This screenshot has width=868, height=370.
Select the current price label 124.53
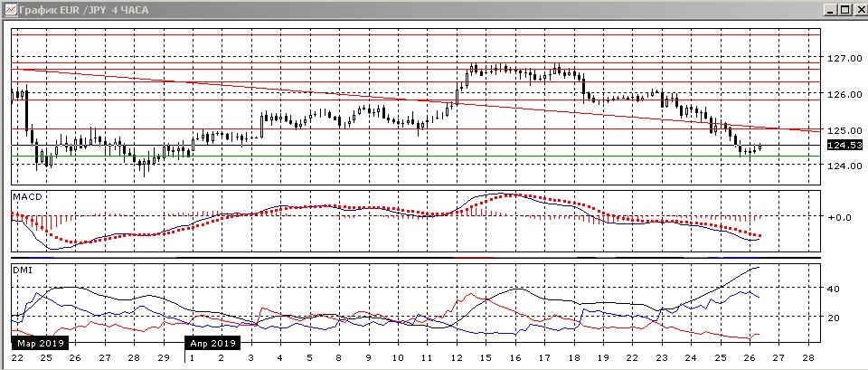point(844,145)
